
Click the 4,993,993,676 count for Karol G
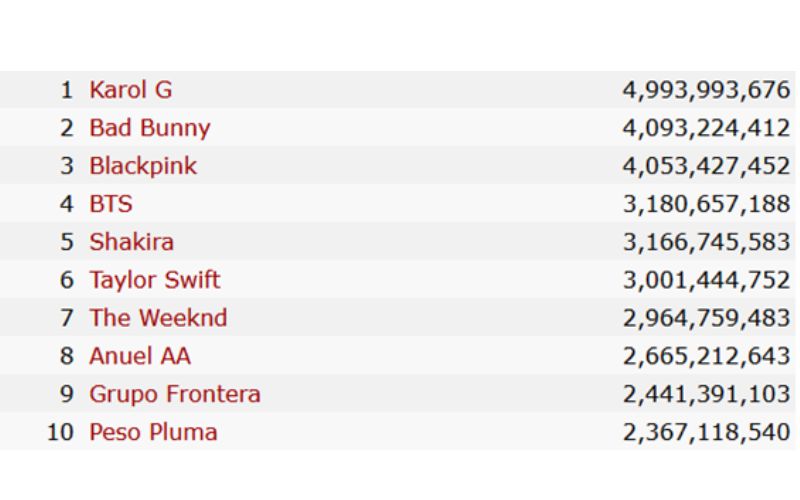tap(706, 90)
